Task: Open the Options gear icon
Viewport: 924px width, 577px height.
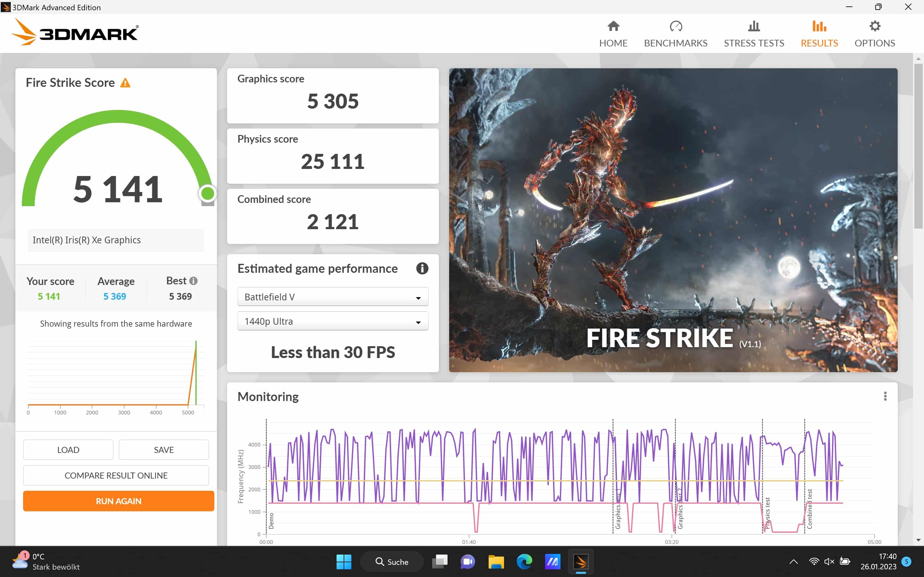Action: pos(874,26)
